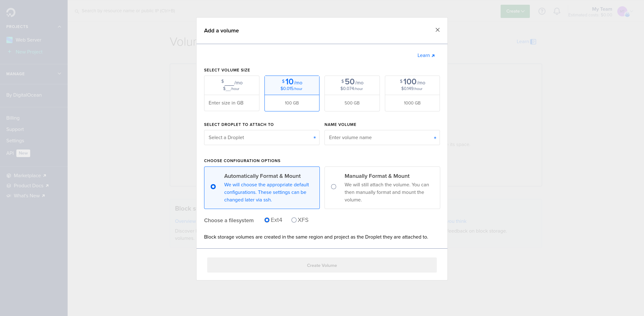Open Marketplace via its external link icon
The height and width of the screenshot is (316, 644).
pyautogui.click(x=44, y=176)
